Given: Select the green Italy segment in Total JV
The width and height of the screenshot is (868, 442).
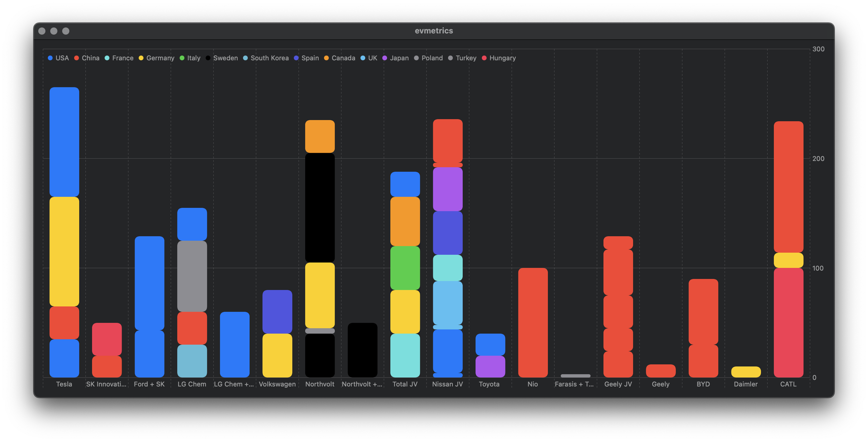Looking at the screenshot, I should [405, 268].
